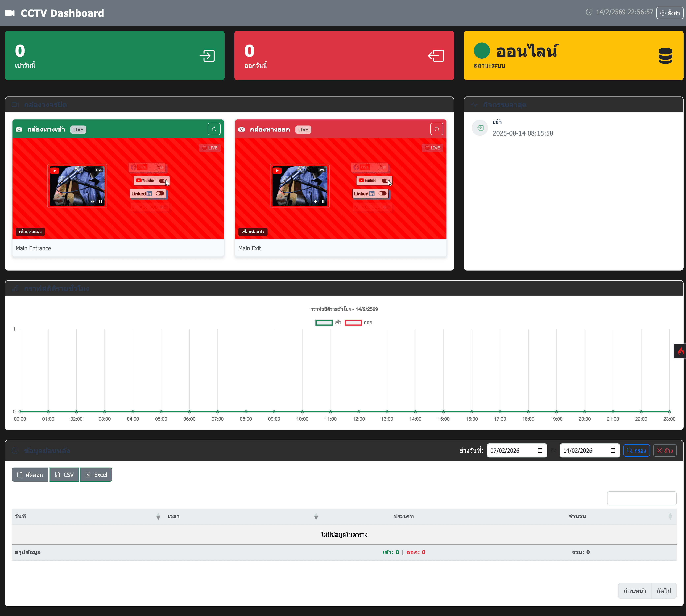Viewport: 686px width, 616px height.
Task: Refresh the Main Exit camera feed
Action: coord(437,129)
